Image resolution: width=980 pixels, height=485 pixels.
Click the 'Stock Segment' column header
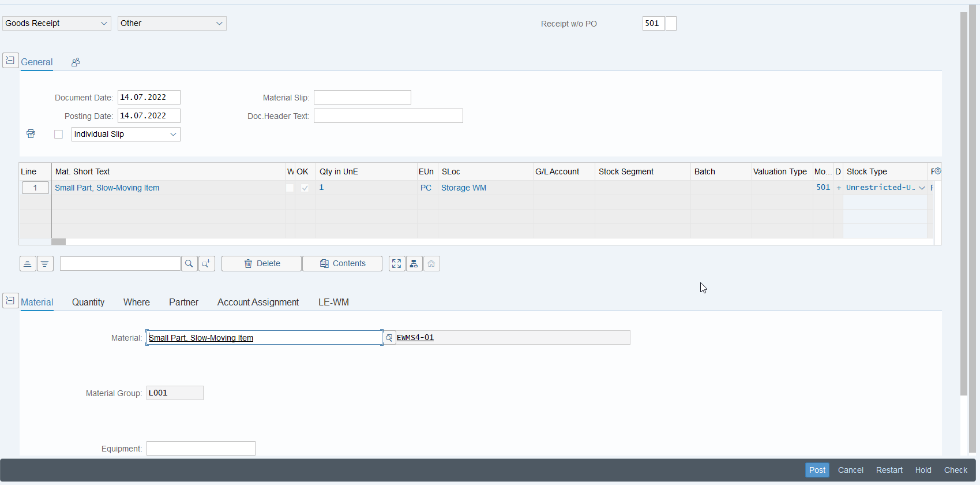643,171
